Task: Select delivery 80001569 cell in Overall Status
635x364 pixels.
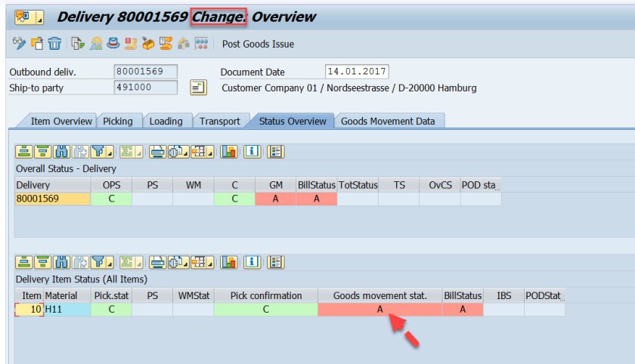Action: tap(52, 199)
